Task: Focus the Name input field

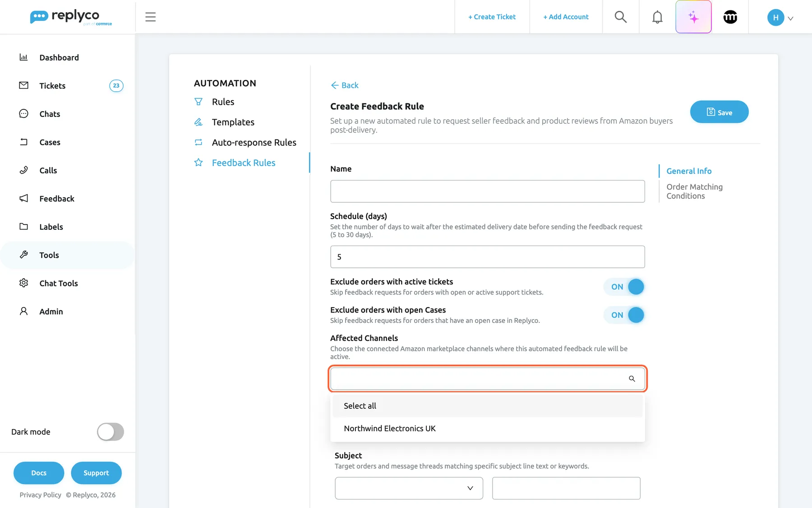Action: (x=487, y=191)
